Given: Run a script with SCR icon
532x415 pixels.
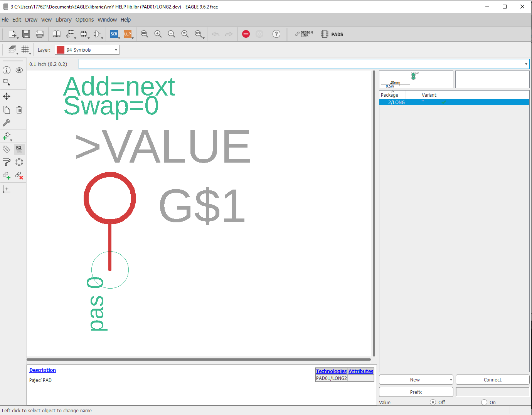Looking at the screenshot, I should 114,34.
